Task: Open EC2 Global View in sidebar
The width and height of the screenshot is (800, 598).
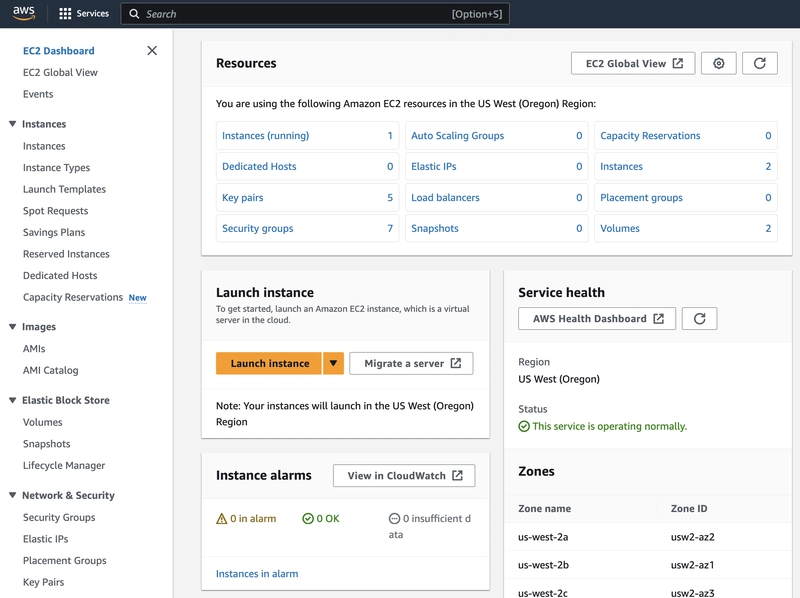Action: click(60, 72)
